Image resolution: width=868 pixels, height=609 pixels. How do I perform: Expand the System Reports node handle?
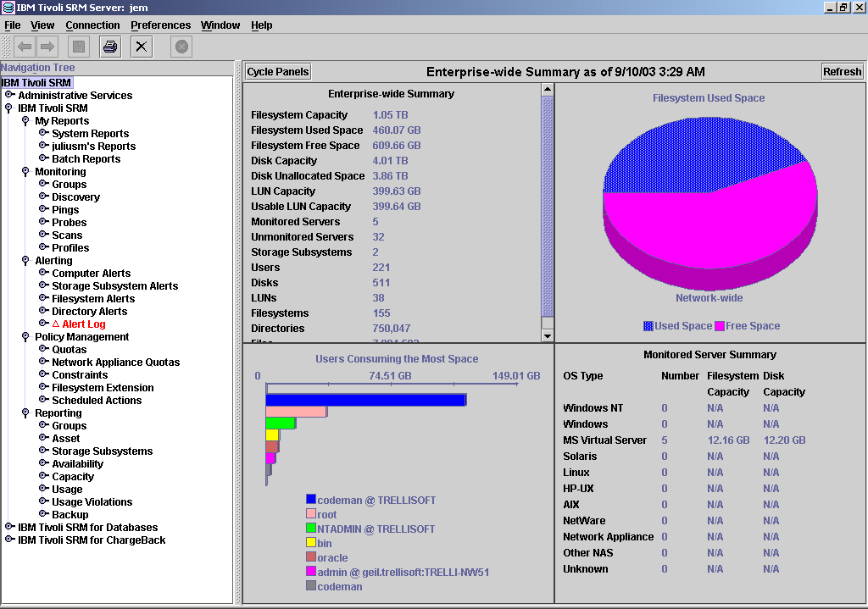coord(43,133)
